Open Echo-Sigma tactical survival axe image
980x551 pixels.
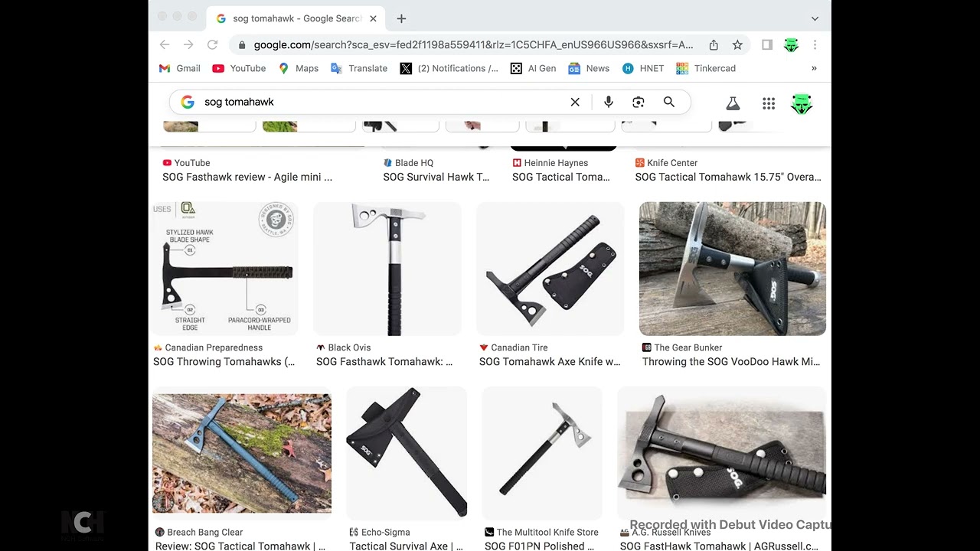(407, 454)
